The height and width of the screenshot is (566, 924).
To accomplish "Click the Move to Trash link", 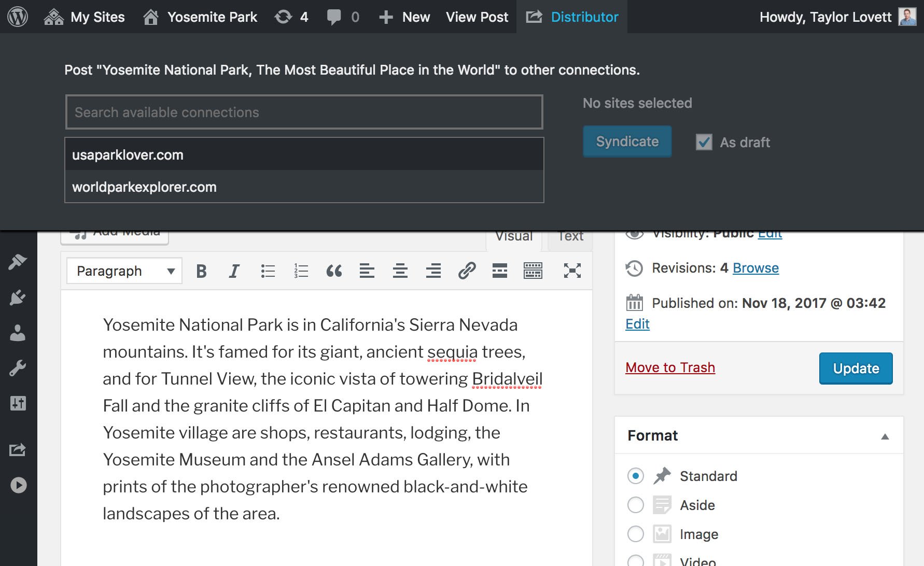I will (x=670, y=367).
